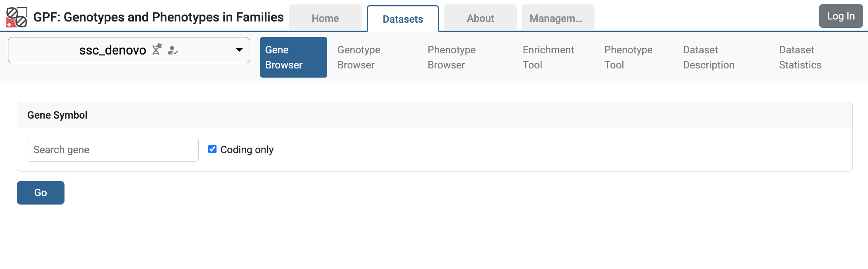The height and width of the screenshot is (269, 868).
Task: Focus the Search gene input field
Action: [112, 150]
